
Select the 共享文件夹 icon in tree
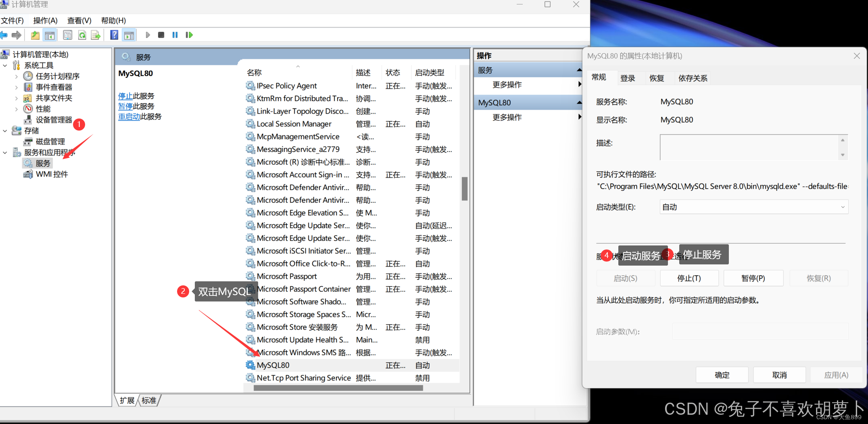[28, 98]
